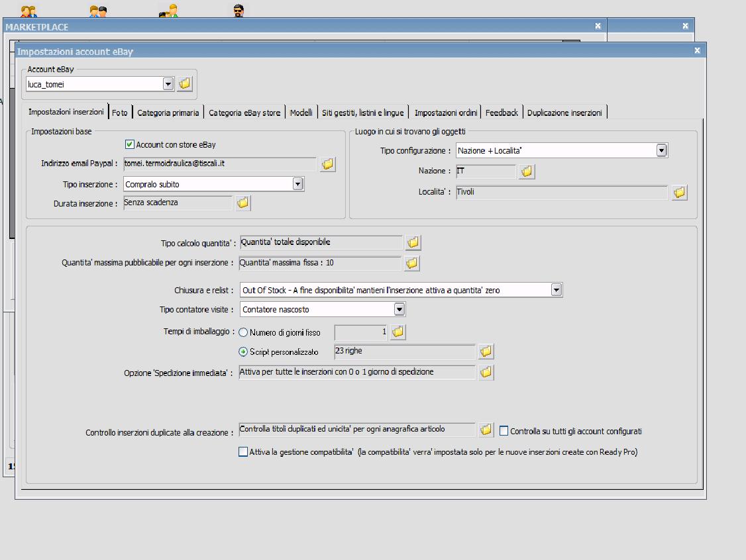Toggle Account con store eBay checkbox

[129, 144]
